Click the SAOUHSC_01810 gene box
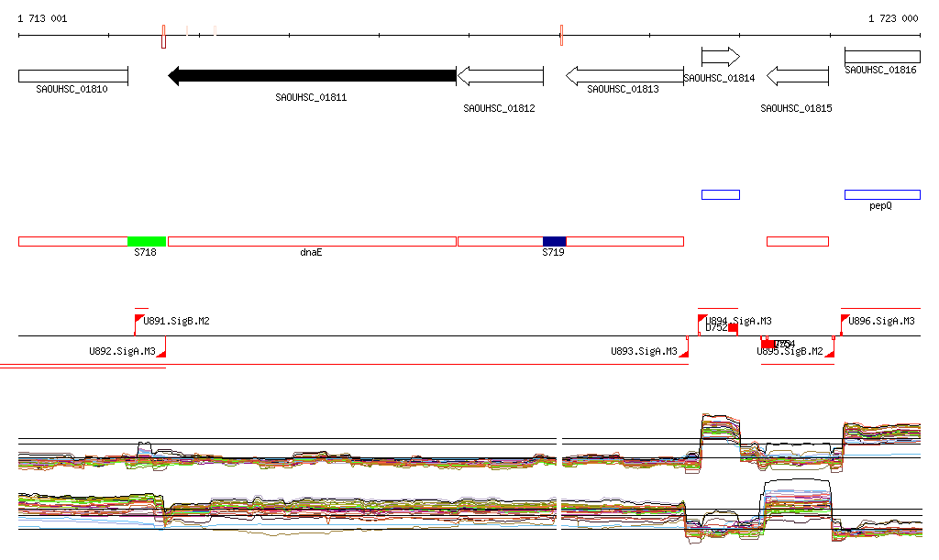This screenshot has height=560, width=939. [73, 76]
